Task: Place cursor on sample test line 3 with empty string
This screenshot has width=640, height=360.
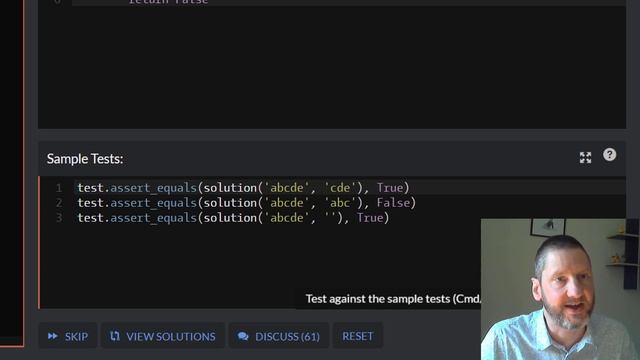Action: click(x=233, y=218)
